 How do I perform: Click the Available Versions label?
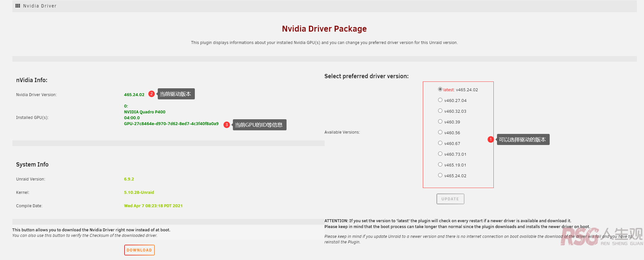[342, 132]
